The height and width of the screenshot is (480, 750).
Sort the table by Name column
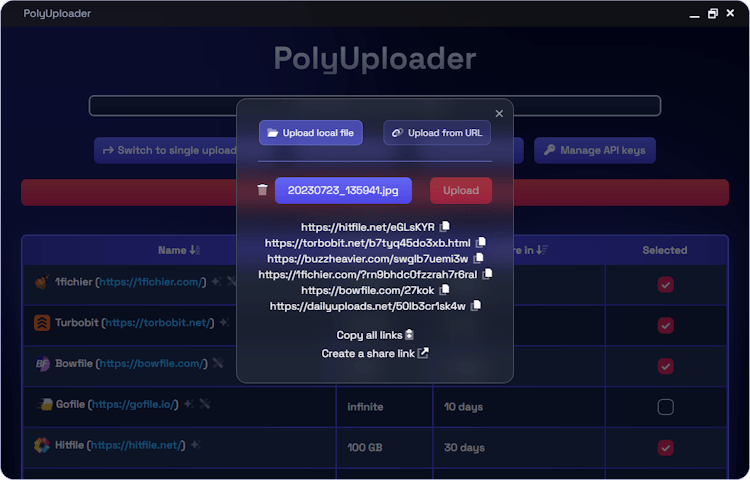(x=179, y=250)
